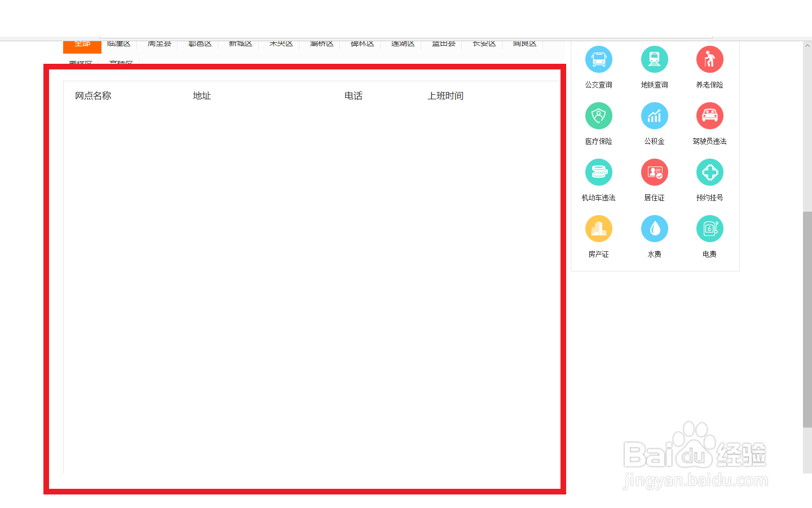Switch to the 蓝田县 county tab
Viewport: 812px width, 508px height.
442,43
